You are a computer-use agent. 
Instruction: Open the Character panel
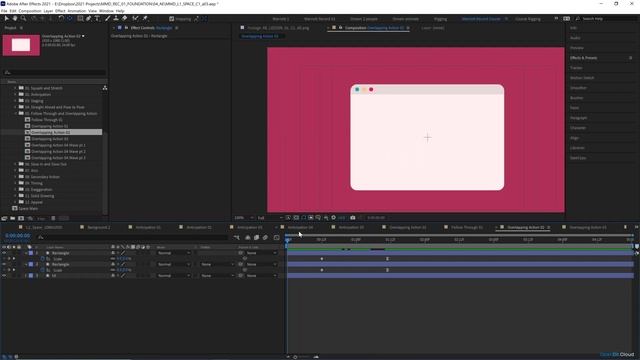point(578,128)
